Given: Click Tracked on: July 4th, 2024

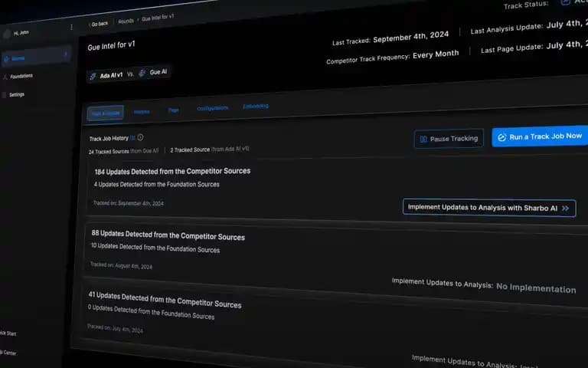Looking at the screenshot, I should [115, 329].
